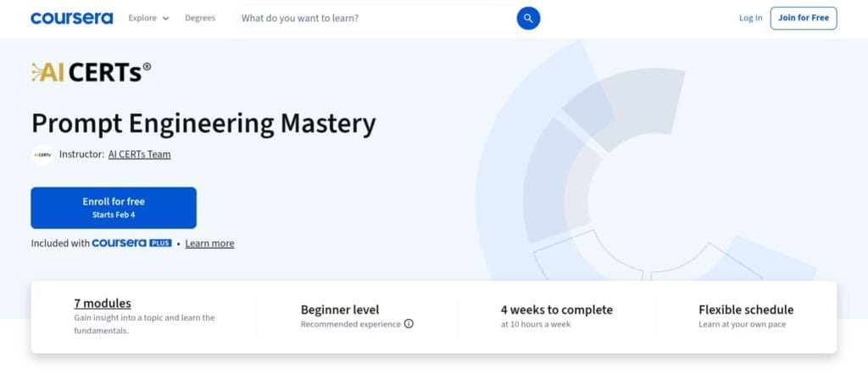
Task: Click the 'at 10 hours a week' text
Action: tap(536, 324)
